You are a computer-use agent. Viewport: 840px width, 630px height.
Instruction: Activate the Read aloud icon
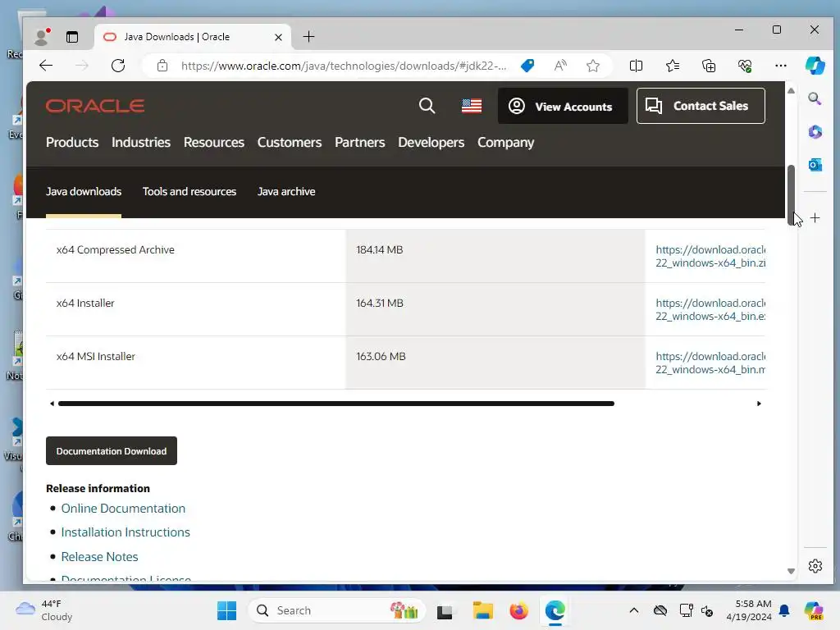pos(560,66)
